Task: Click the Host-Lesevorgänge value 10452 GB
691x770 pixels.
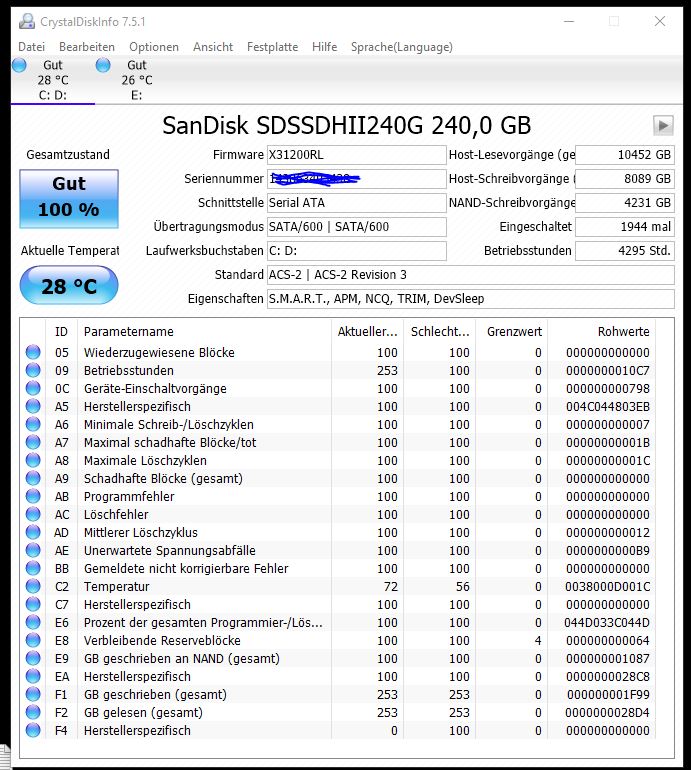Action: 625,155
